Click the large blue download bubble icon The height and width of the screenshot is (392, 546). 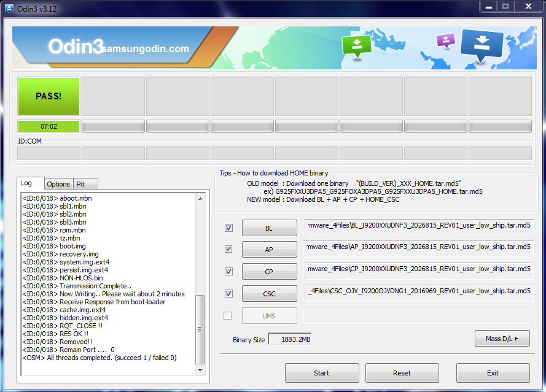482,45
